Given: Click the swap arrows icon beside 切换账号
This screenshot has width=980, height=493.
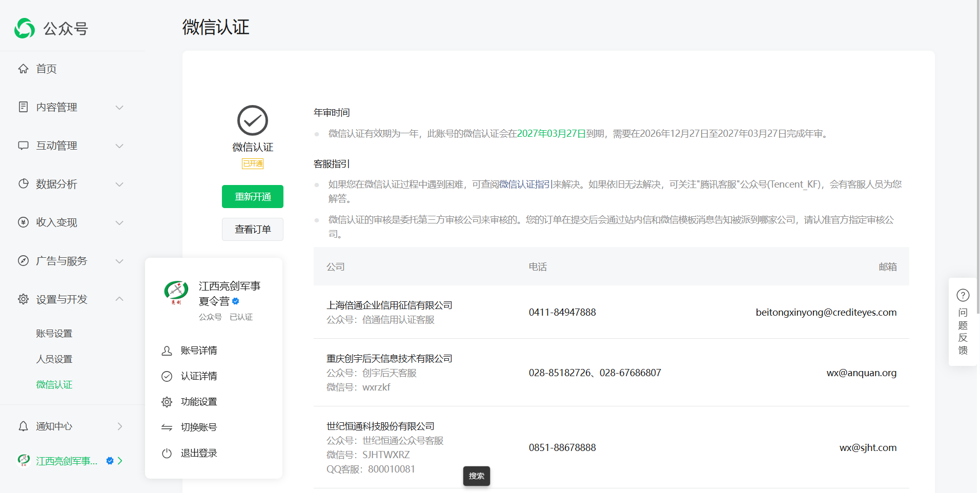Looking at the screenshot, I should click(x=167, y=427).
